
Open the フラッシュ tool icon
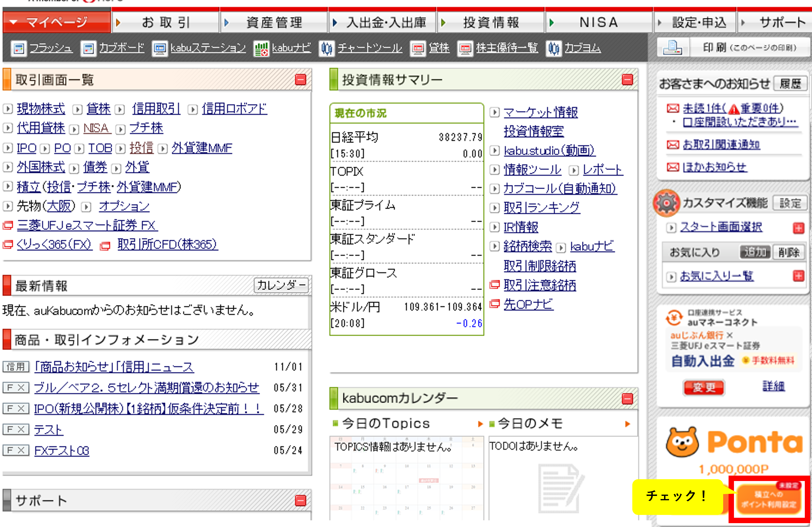19,49
